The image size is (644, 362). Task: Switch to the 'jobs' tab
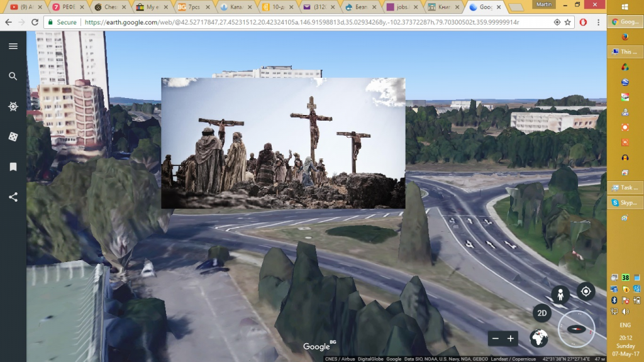click(x=402, y=7)
